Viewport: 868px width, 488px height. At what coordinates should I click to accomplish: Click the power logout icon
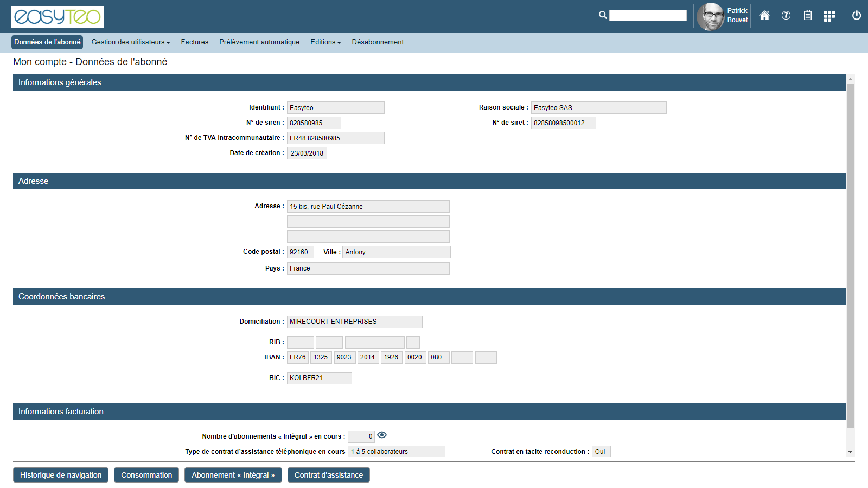point(857,16)
